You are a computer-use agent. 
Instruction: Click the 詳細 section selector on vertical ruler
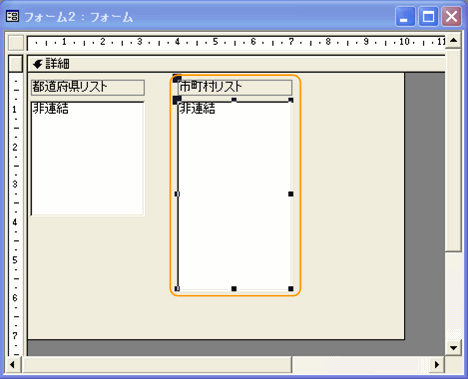click(x=16, y=63)
